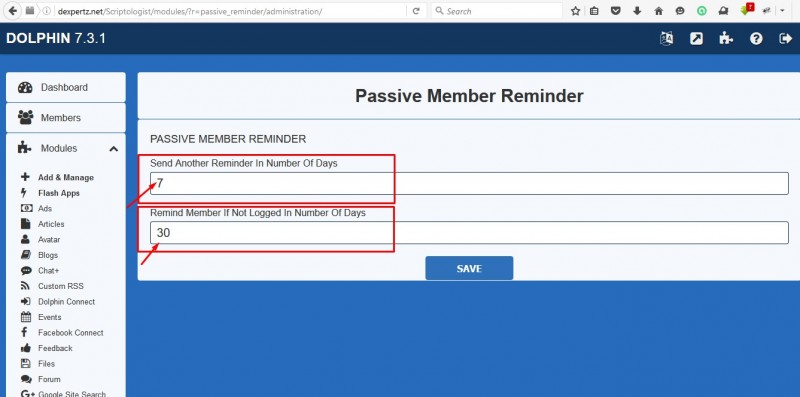Click the Blogs book icon
This screenshot has width=800, height=397.
pos(26,255)
